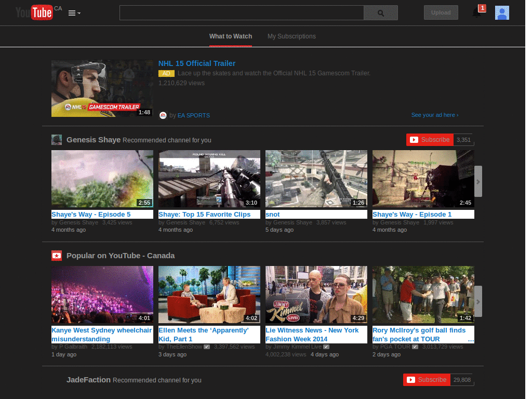Open NHL 15 Official Trailer title link
This screenshot has height=399, width=532.
(197, 63)
